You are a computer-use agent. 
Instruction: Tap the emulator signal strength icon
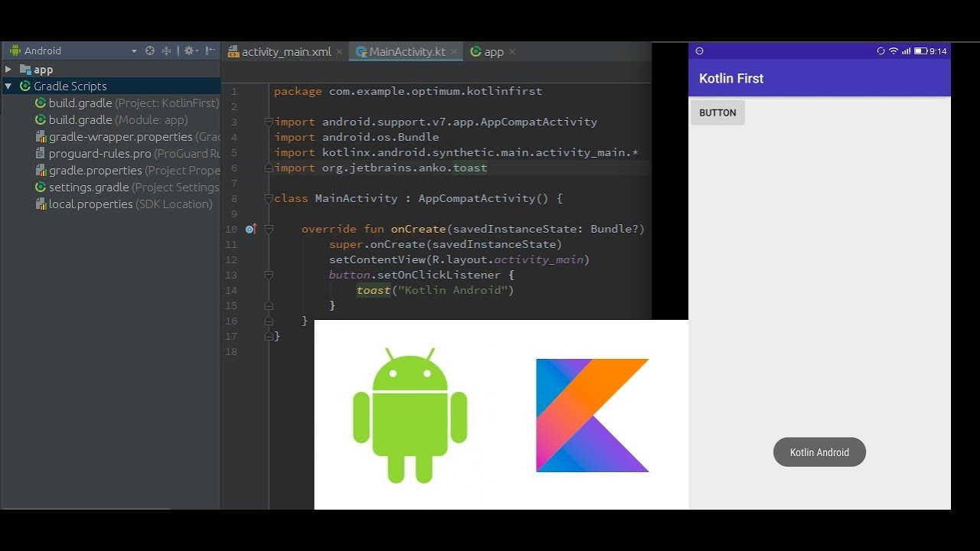tap(906, 51)
